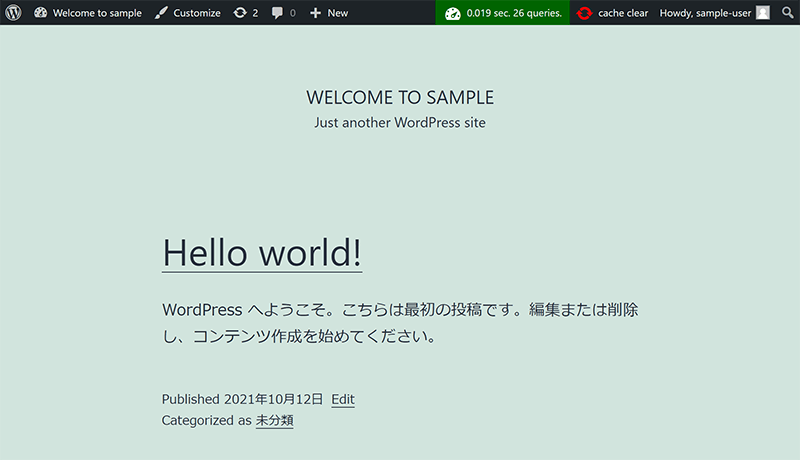
Task: Open updates via the circular arrows icon
Action: [240, 13]
